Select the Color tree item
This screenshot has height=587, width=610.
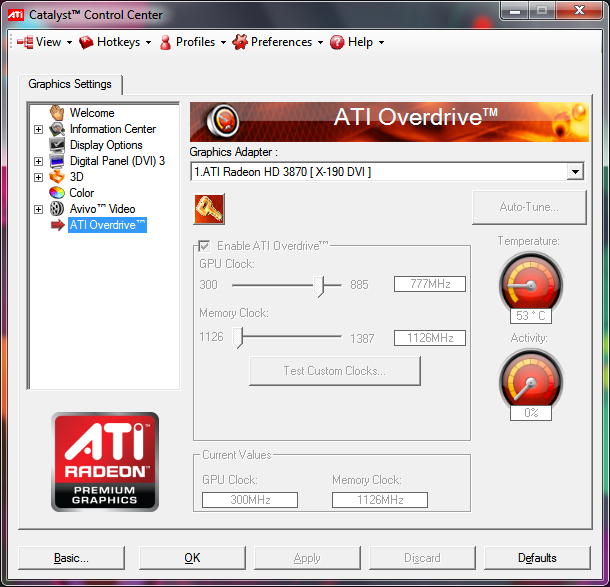81,193
